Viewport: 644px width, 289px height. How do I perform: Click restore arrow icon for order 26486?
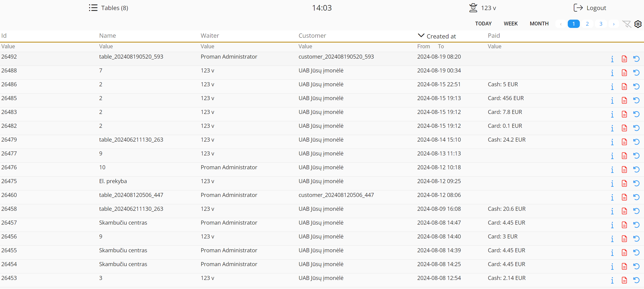(x=636, y=87)
